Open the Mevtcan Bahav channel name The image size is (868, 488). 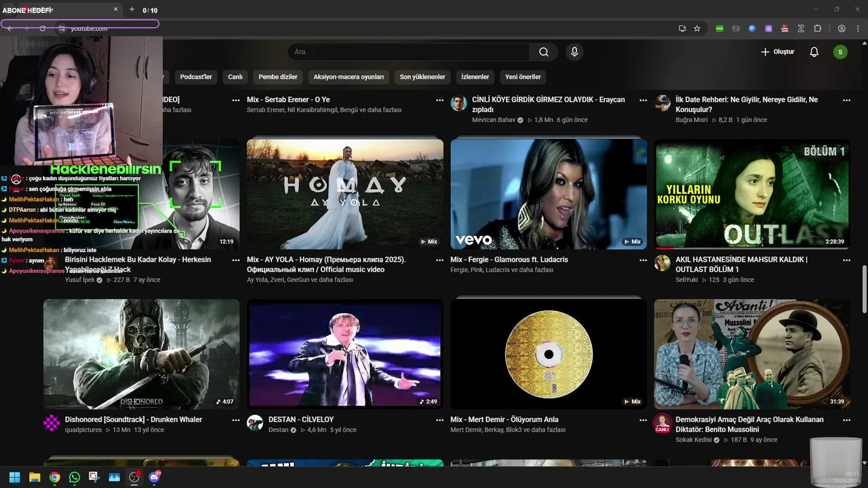494,120
